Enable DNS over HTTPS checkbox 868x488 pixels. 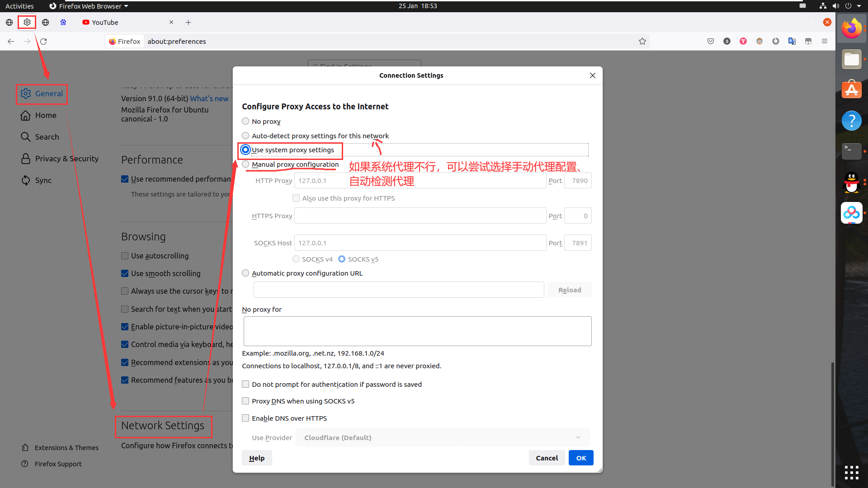pos(245,418)
